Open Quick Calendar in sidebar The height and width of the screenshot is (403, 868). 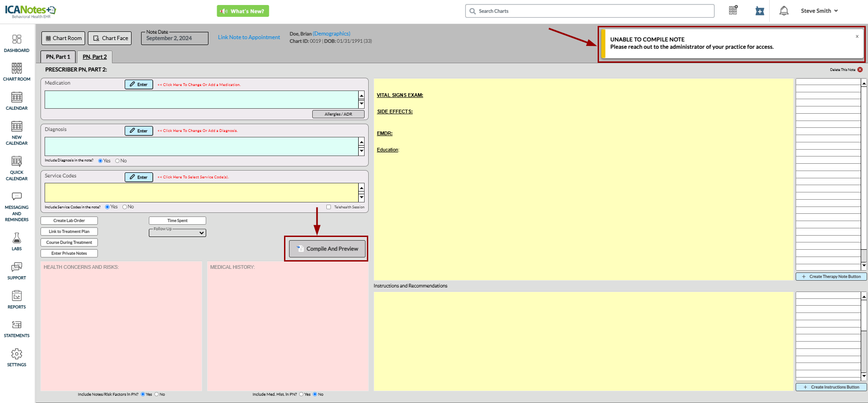[x=17, y=168]
